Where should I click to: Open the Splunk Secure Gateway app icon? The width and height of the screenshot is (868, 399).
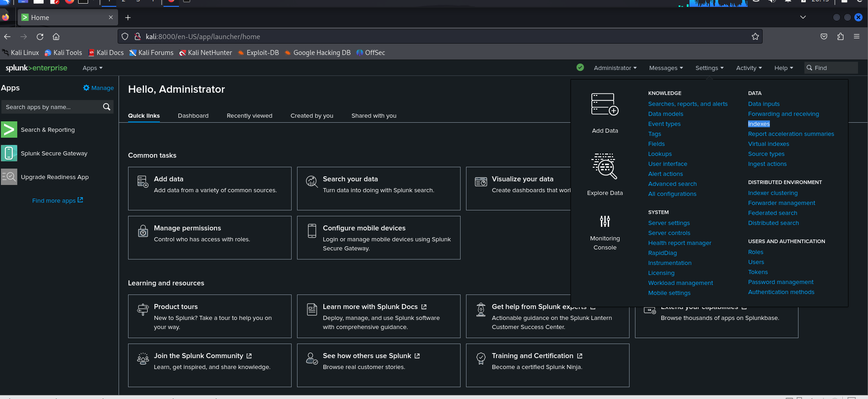[9, 153]
